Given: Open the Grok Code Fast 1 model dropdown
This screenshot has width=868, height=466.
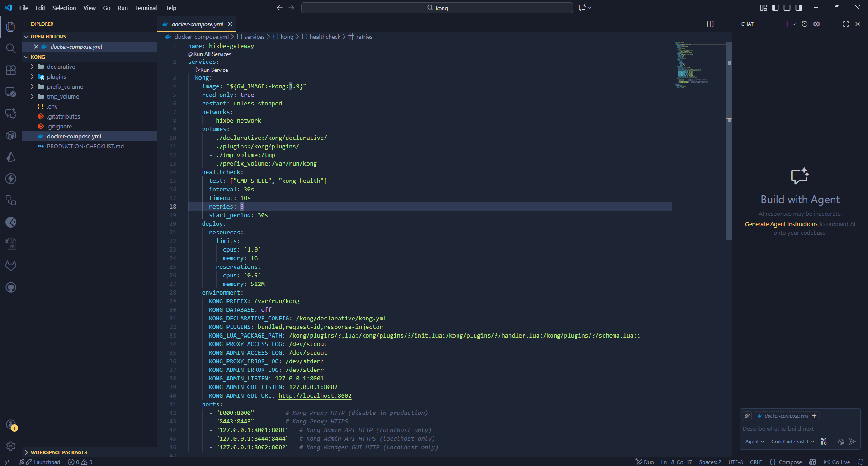Looking at the screenshot, I should pos(793,442).
